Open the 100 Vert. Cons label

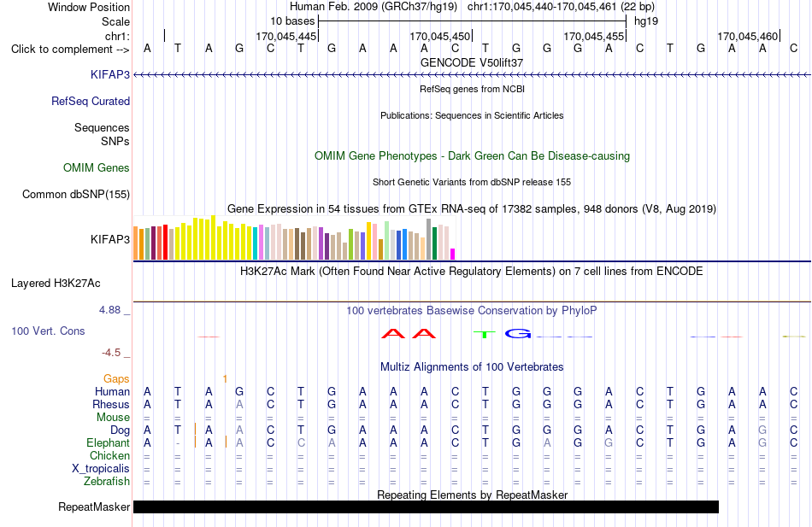tap(48, 331)
